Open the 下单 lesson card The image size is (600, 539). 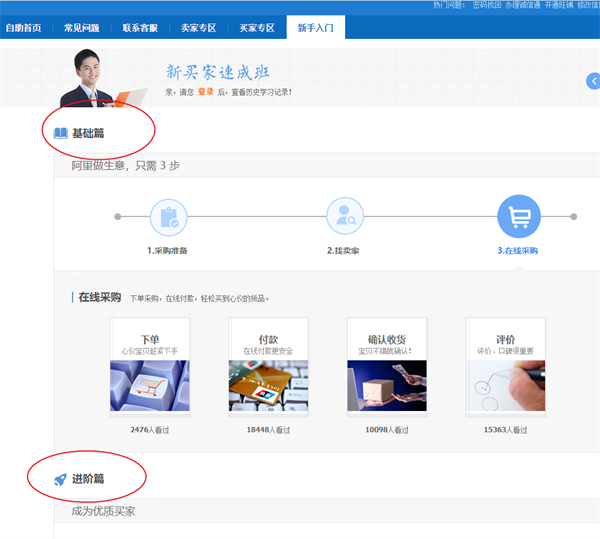[x=149, y=366]
